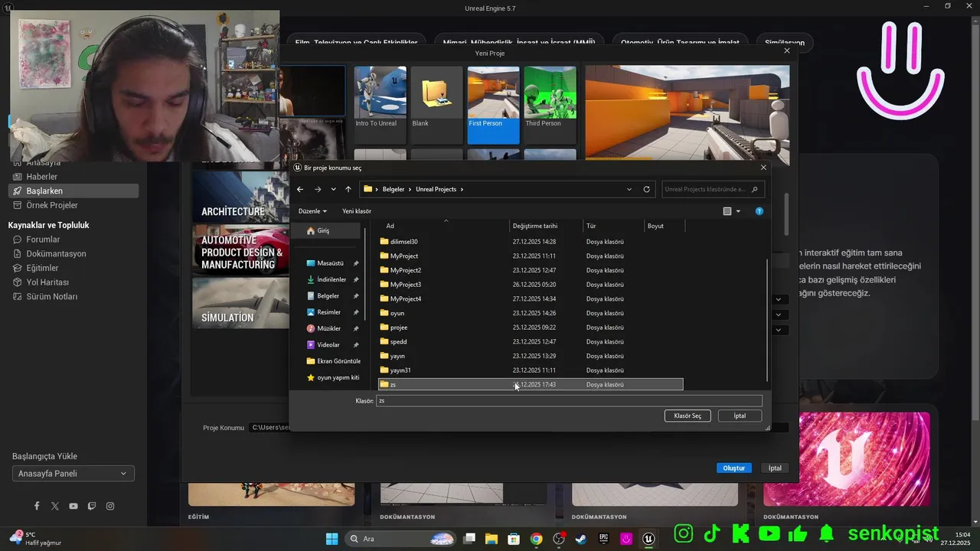The height and width of the screenshot is (551, 980).
Task: Go back in the folder picker dialog
Action: pyautogui.click(x=300, y=189)
